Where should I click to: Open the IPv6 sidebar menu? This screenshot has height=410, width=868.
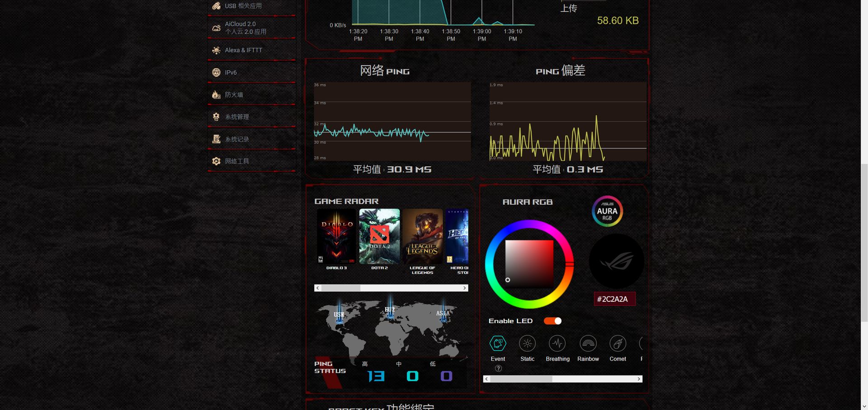[251, 72]
